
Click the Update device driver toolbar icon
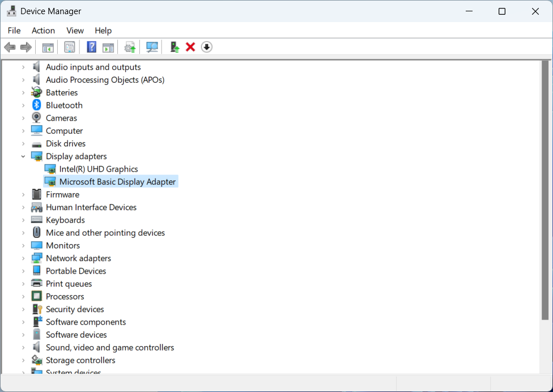[175, 47]
